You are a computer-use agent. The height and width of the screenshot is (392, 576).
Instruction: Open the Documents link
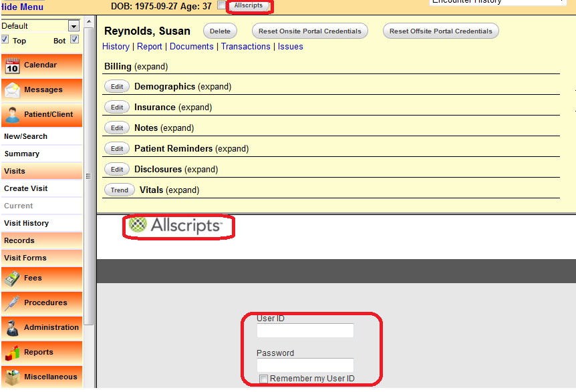pyautogui.click(x=192, y=47)
